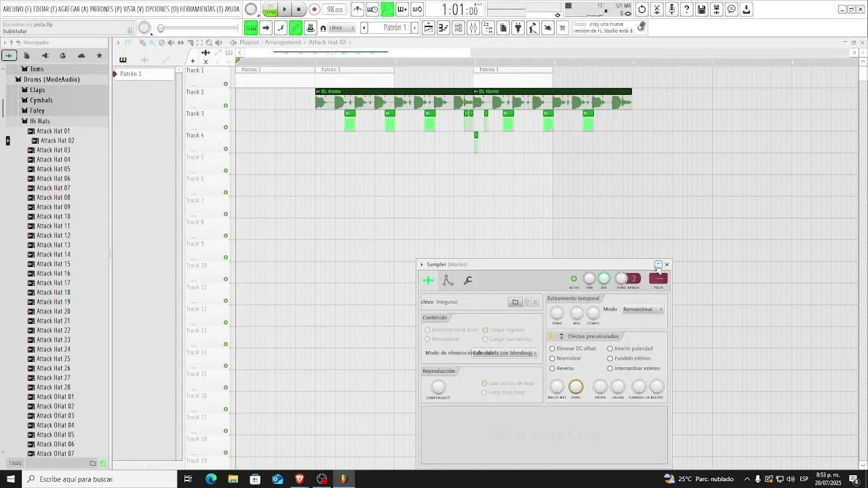The image size is (868, 488).
Task: Open the HERRAMIENTAS menu
Action: coord(201,9)
